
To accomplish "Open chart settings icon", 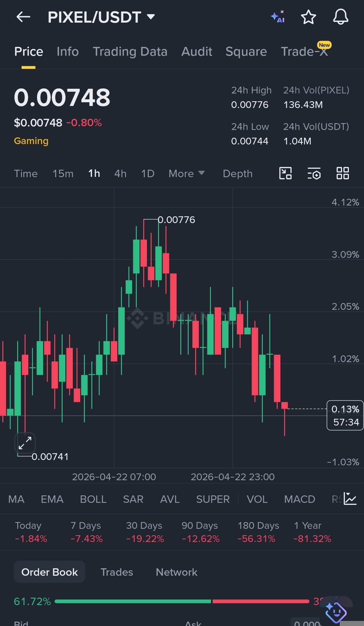I will (x=314, y=173).
